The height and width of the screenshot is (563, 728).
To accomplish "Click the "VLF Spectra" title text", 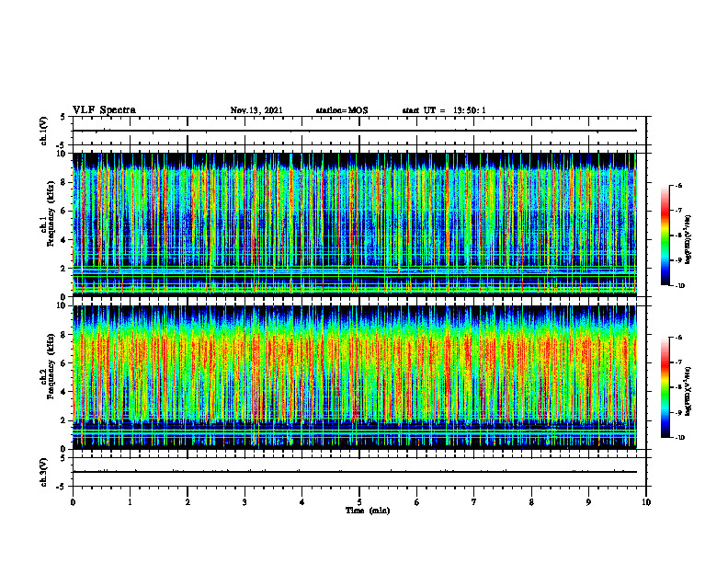I will (x=104, y=110).
